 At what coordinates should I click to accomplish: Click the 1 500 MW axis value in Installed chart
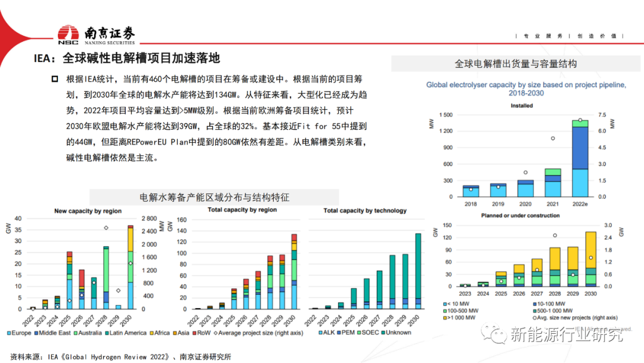click(445, 115)
